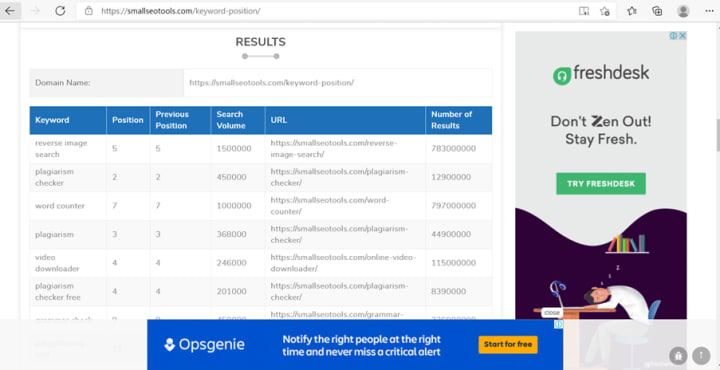Click the lock site info icon
720x370 pixels.
89,11
